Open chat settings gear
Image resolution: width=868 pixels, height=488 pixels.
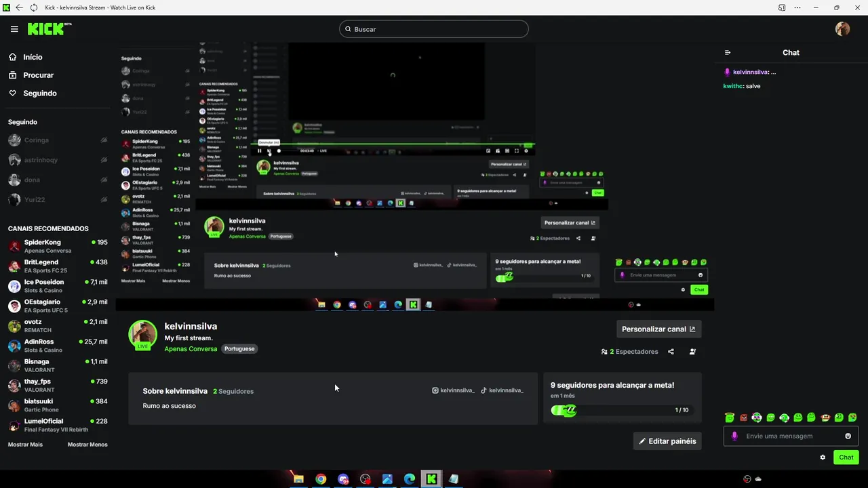click(823, 457)
